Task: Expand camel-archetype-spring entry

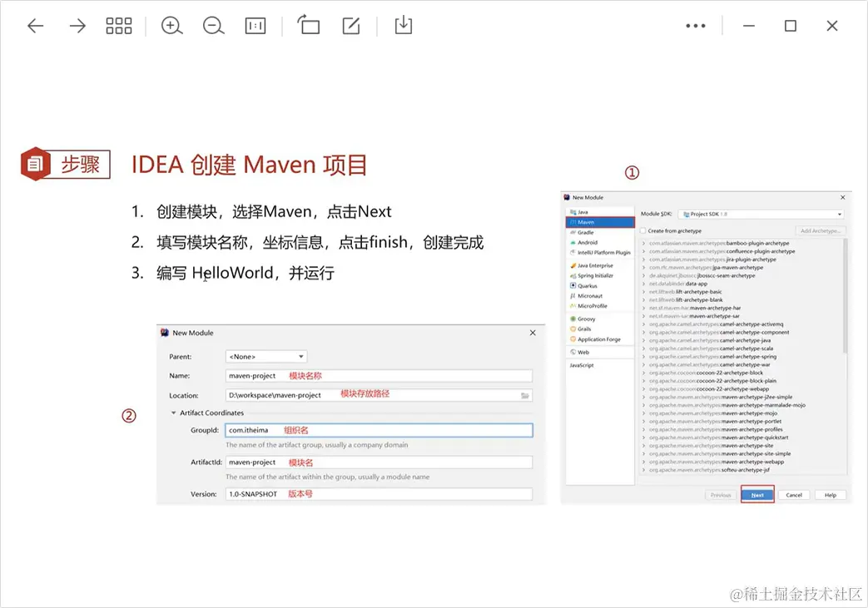Action: (x=643, y=356)
